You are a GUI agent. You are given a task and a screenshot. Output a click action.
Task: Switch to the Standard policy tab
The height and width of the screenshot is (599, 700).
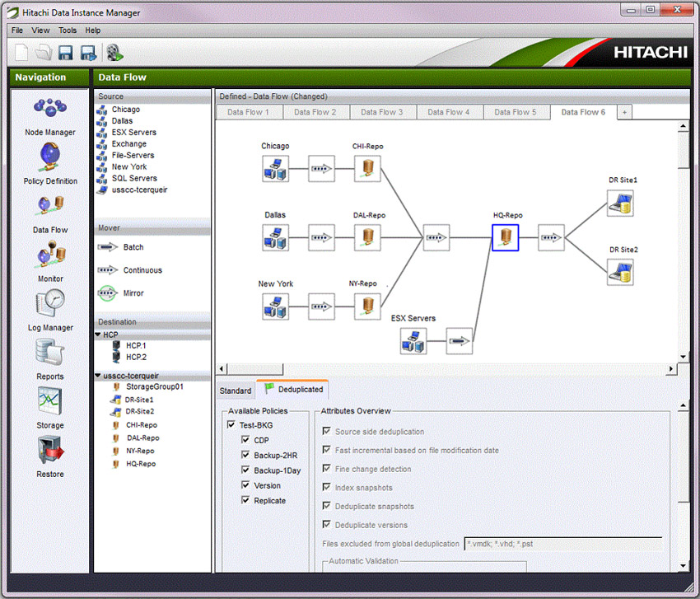(236, 391)
